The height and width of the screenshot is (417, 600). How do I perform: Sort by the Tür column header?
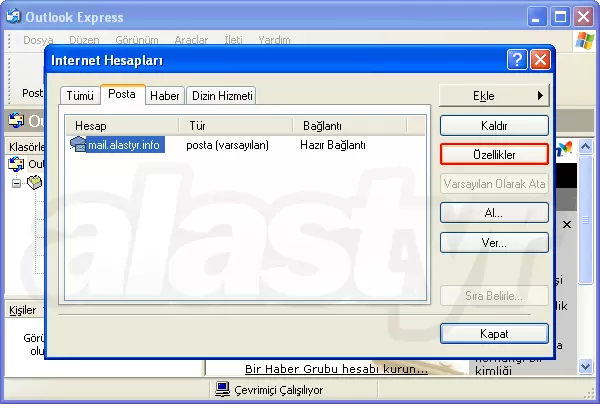pos(236,125)
